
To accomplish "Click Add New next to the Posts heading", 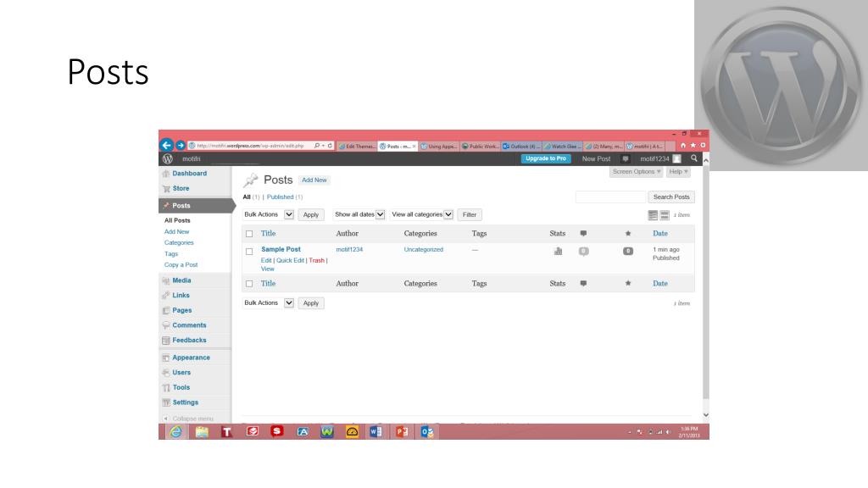I will 314,180.
